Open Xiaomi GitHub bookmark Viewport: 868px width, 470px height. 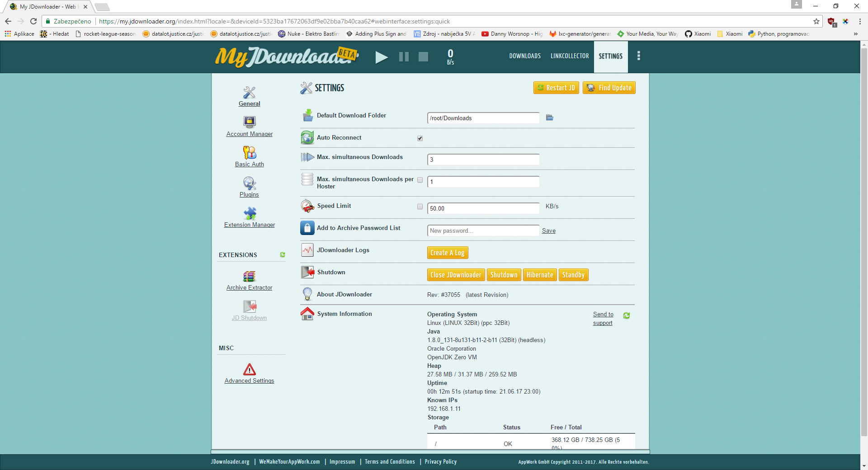(x=698, y=34)
